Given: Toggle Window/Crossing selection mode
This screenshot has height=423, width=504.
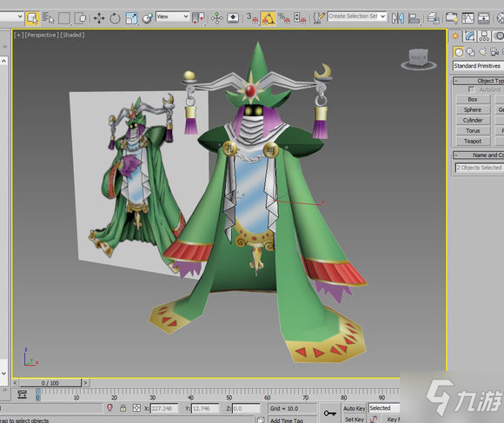Looking at the screenshot, I should click(x=80, y=18).
